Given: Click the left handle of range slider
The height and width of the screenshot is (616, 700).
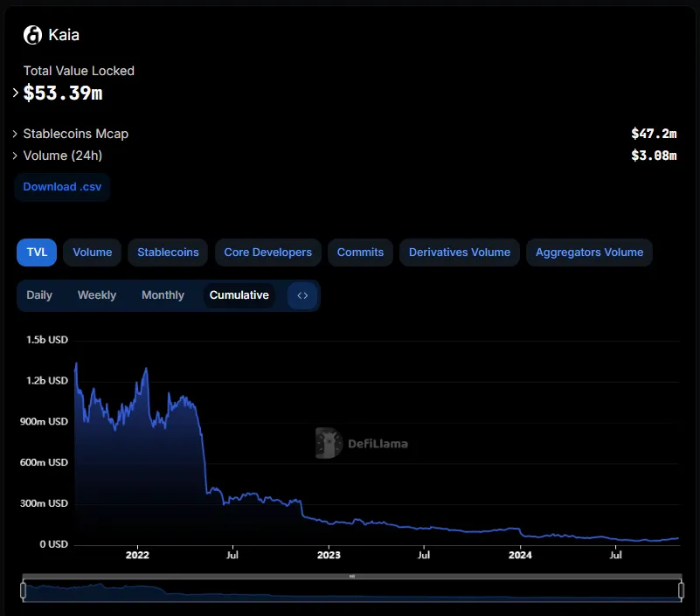Looking at the screenshot, I should (24, 591).
